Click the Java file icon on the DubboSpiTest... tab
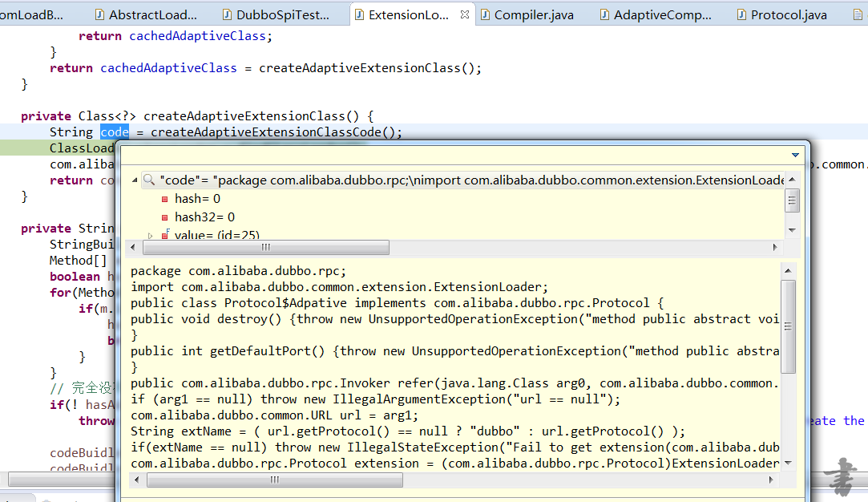The width and height of the screenshot is (868, 502). (227, 15)
